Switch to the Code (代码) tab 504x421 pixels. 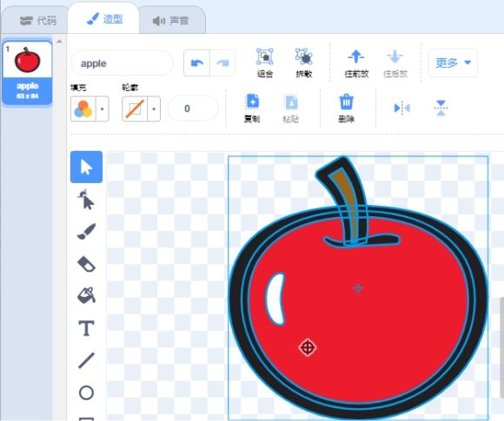(38, 21)
